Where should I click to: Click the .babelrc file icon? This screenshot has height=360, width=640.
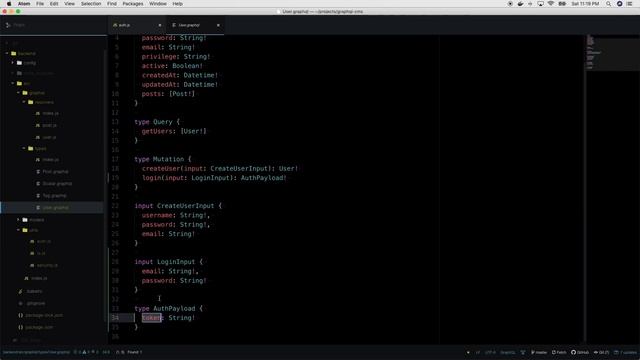coord(20,291)
